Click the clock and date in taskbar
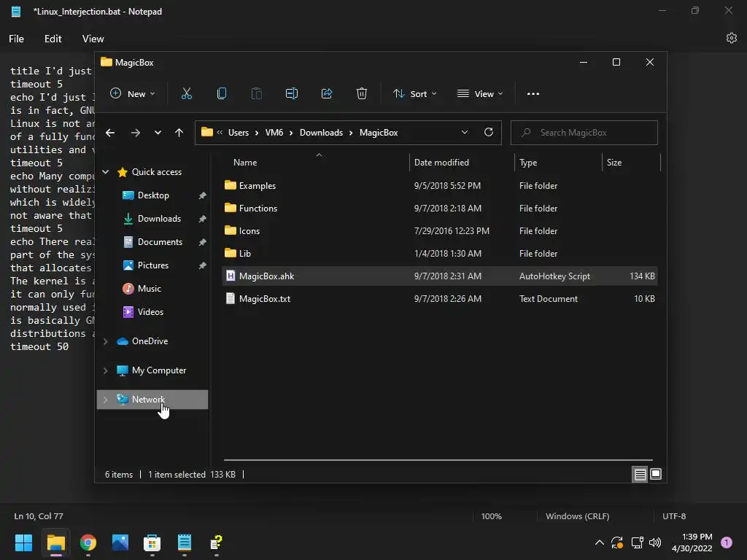The width and height of the screenshot is (747, 560). (x=692, y=542)
